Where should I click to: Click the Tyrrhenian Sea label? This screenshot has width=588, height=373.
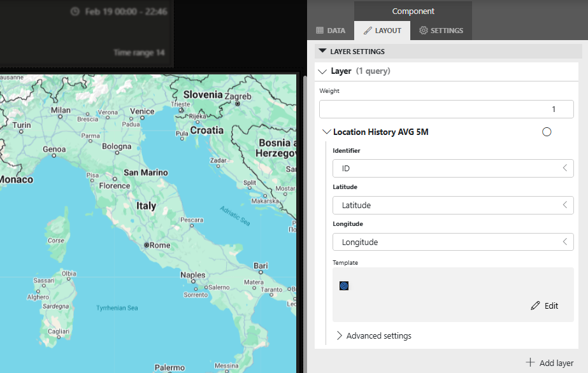[x=117, y=308]
